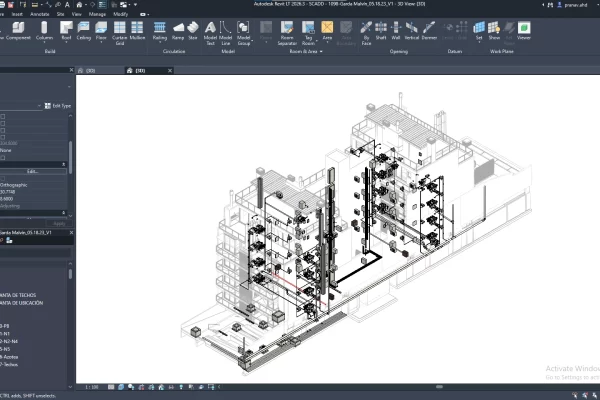Open the Modify ribbon tab
The image size is (600, 400).
pyautogui.click(x=121, y=14)
